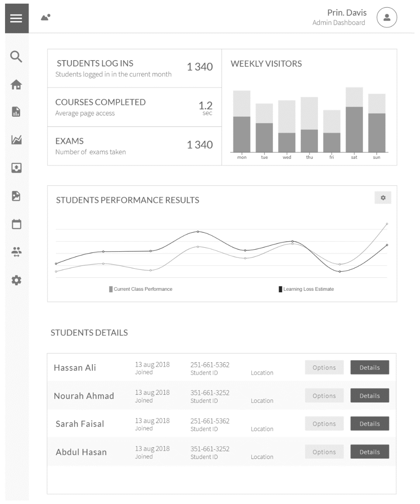View Details for Sarah Faisal
This screenshot has width=420, height=504.
[x=370, y=424]
